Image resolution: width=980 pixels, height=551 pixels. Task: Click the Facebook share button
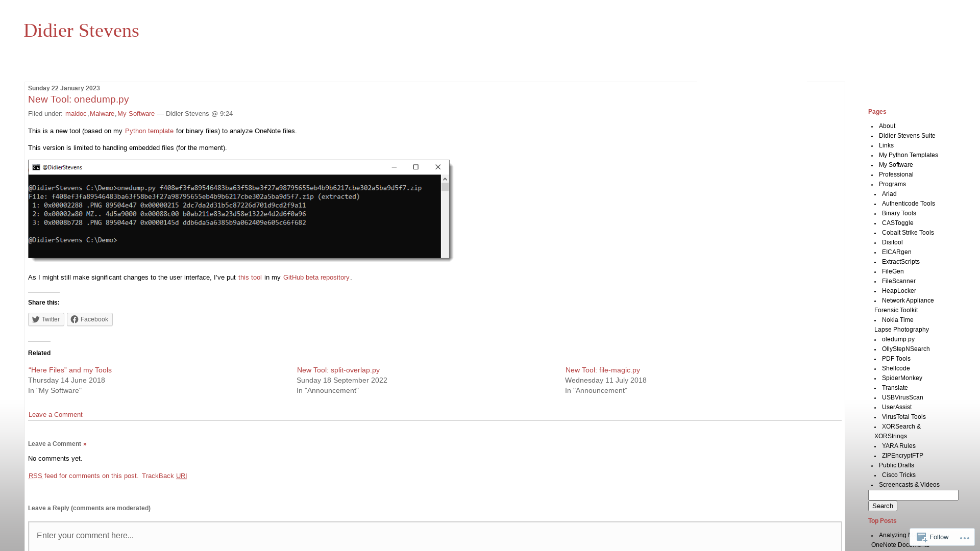(89, 319)
